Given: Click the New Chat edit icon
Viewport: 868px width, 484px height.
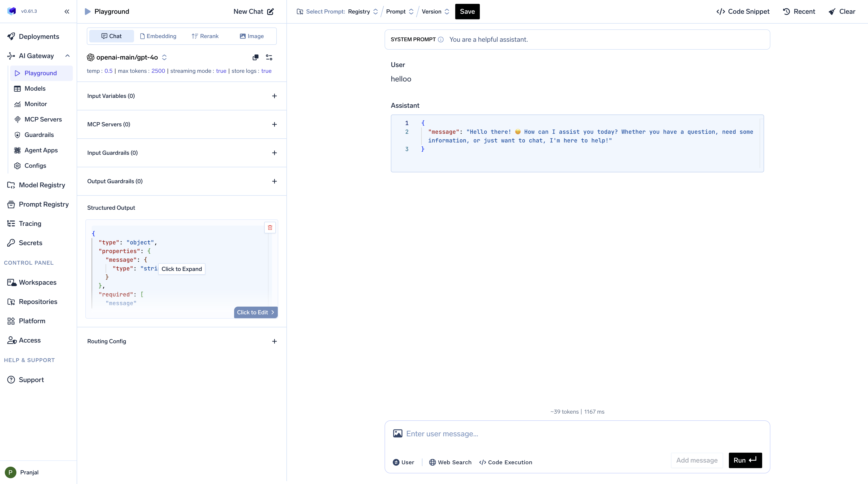Looking at the screenshot, I should click(270, 12).
